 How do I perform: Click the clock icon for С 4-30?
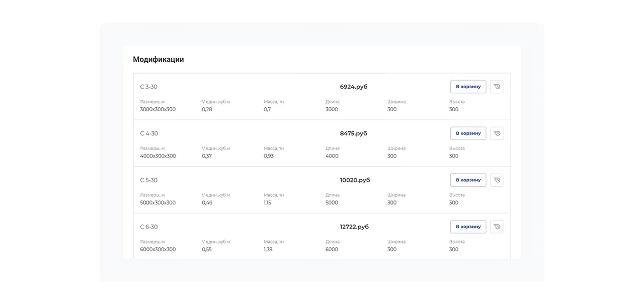(x=497, y=133)
